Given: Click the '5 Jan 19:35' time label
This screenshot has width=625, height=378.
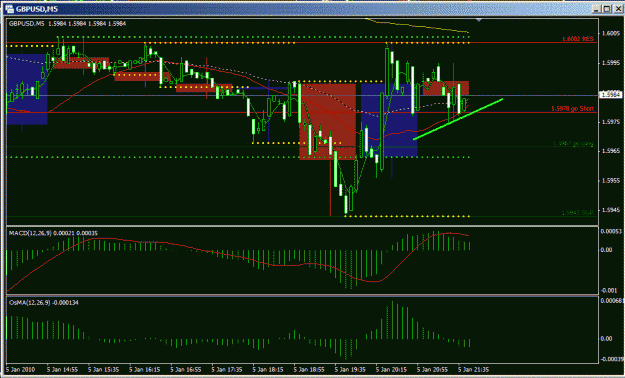Looking at the screenshot, I should [350, 370].
